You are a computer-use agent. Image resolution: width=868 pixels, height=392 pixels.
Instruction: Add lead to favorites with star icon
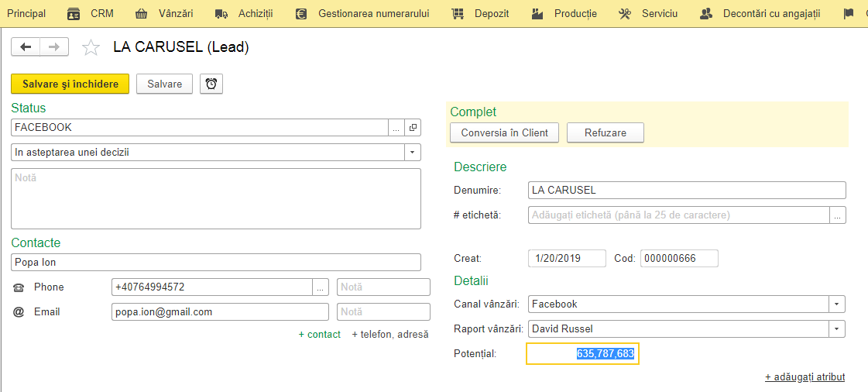(91, 47)
